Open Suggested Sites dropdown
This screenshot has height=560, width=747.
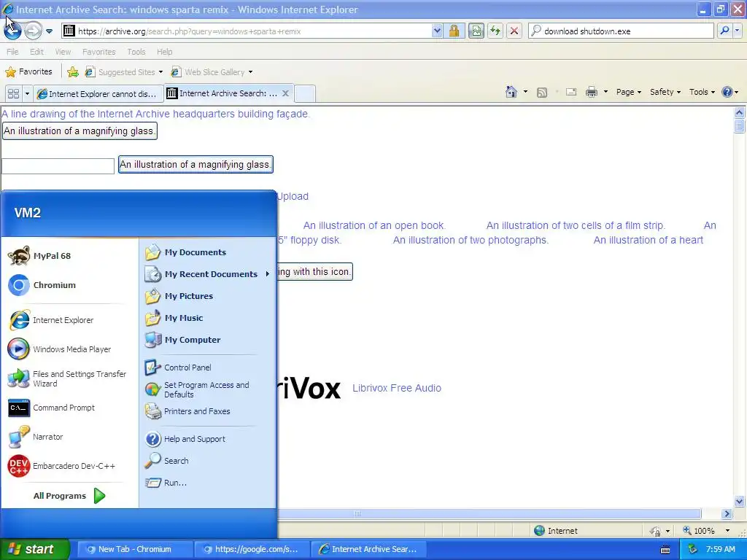pyautogui.click(x=123, y=72)
